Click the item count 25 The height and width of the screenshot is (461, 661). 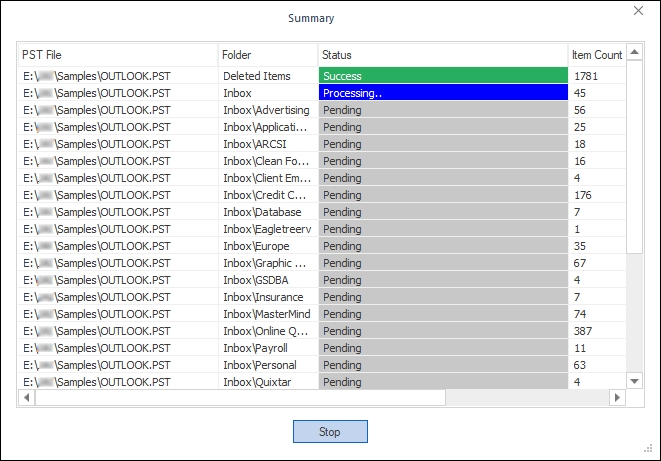click(x=580, y=127)
